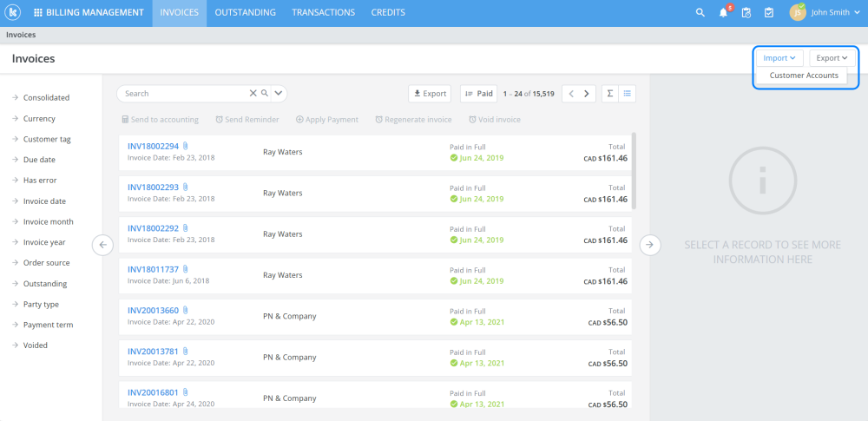Click the invoice list vertical scrollbar
The width and height of the screenshot is (868, 421).
coord(634,171)
